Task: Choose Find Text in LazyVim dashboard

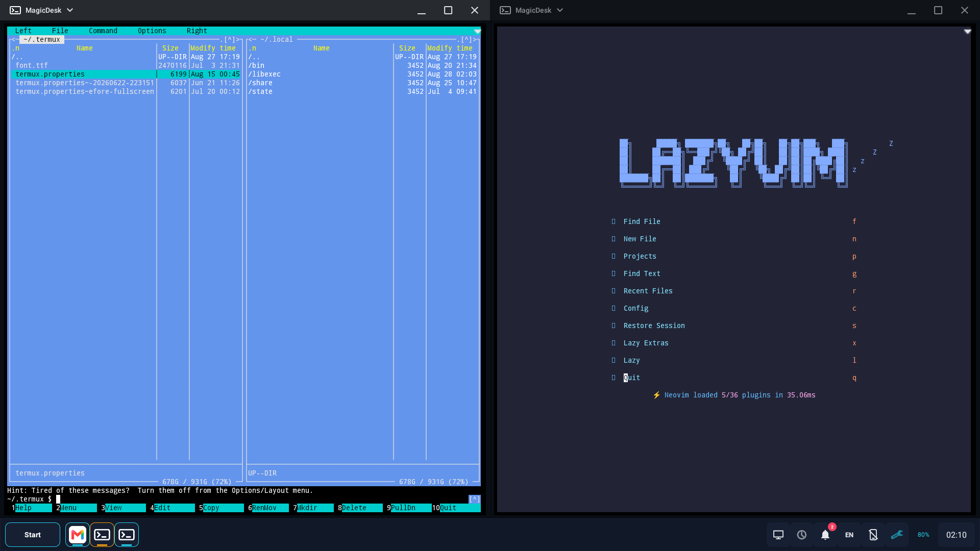Action: [642, 273]
